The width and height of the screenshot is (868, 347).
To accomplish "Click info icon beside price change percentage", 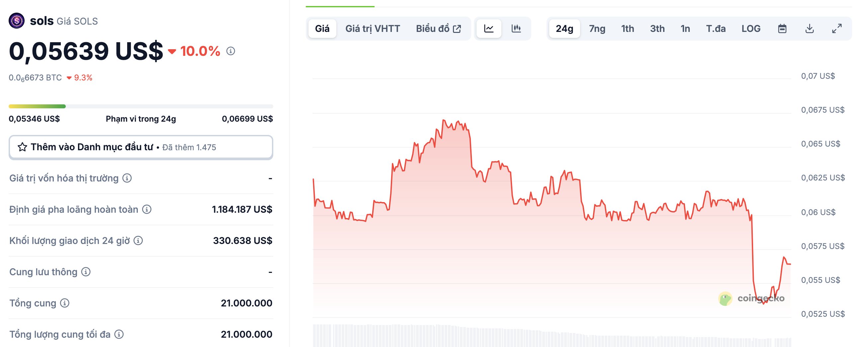I will (230, 51).
